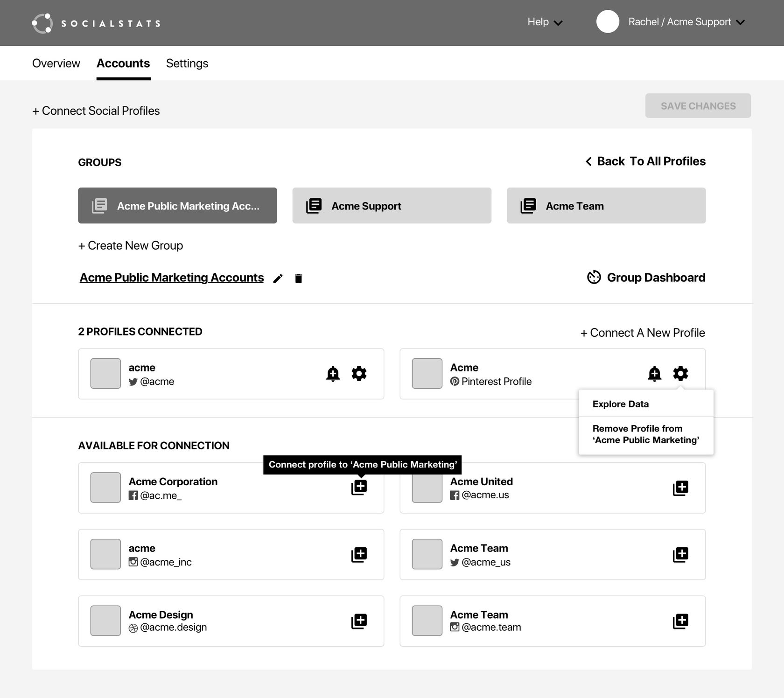
Task: Click bell icon on Acme Pinterest profile
Action: coord(654,374)
